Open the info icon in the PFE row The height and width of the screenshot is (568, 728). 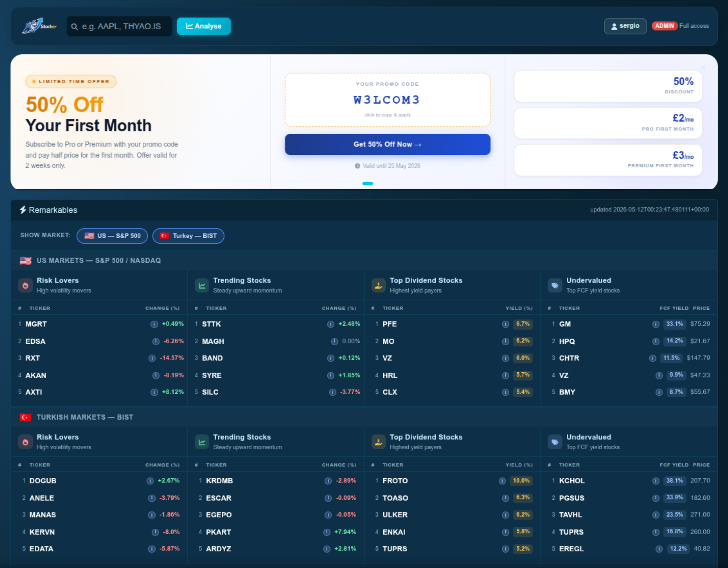(506, 324)
